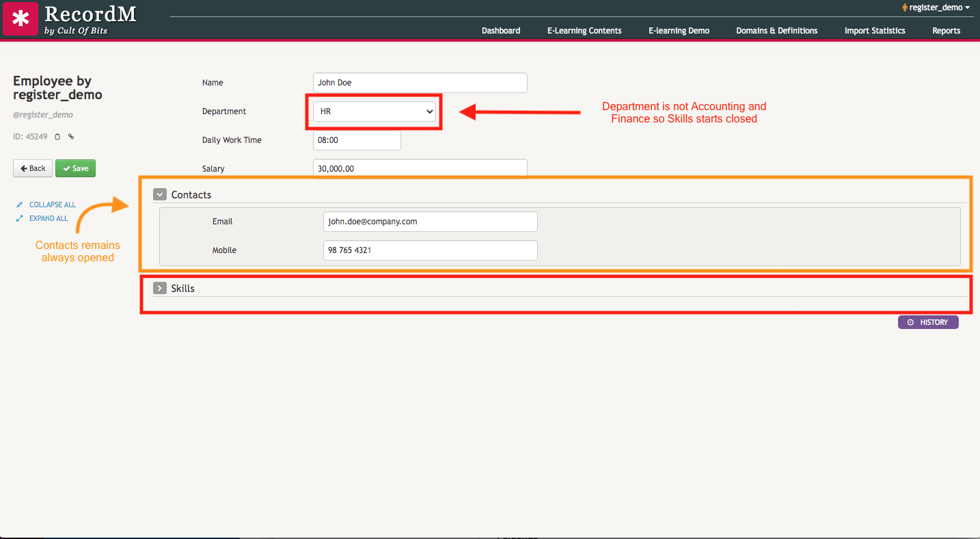Image resolution: width=980 pixels, height=539 pixels.
Task: Click the Save button
Action: [x=75, y=168]
